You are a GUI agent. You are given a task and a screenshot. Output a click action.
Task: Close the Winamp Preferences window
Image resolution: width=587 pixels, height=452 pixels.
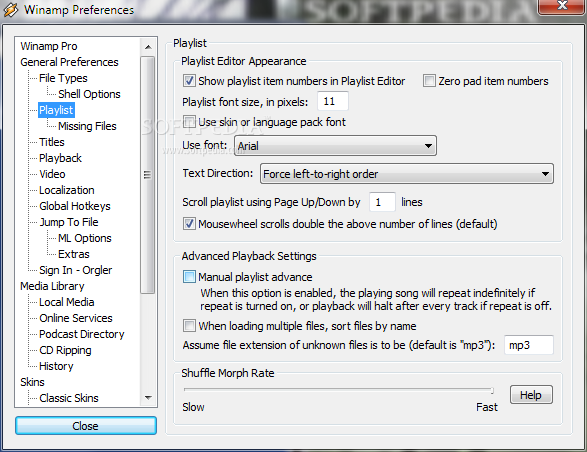[x=562, y=6]
